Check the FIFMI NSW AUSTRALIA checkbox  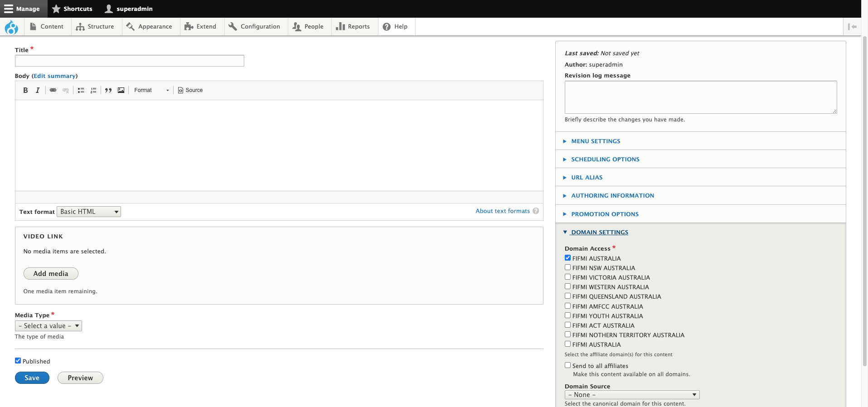click(567, 267)
